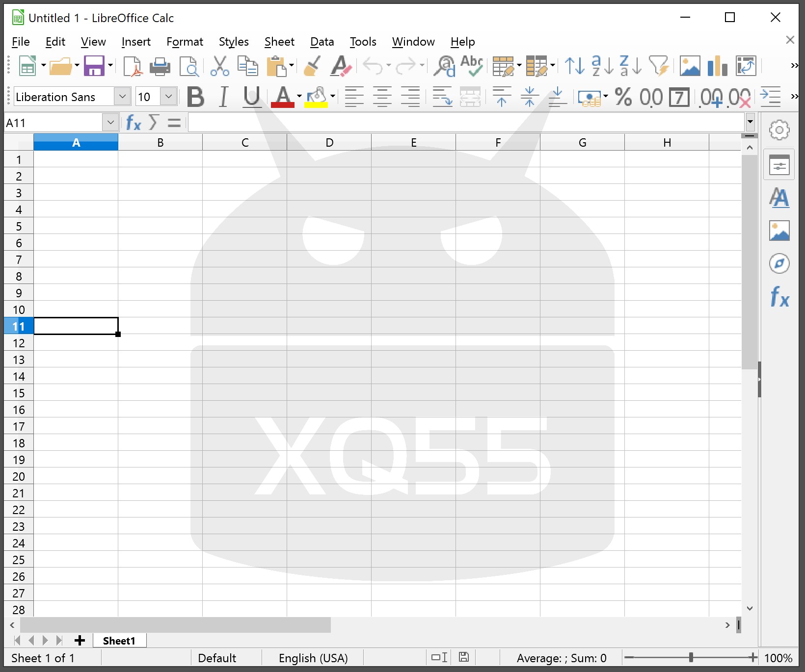Click the Save document icon

(x=94, y=66)
